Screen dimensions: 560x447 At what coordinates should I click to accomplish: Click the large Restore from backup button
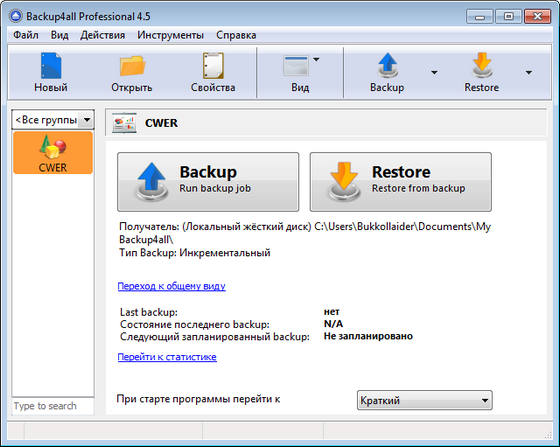(x=401, y=182)
